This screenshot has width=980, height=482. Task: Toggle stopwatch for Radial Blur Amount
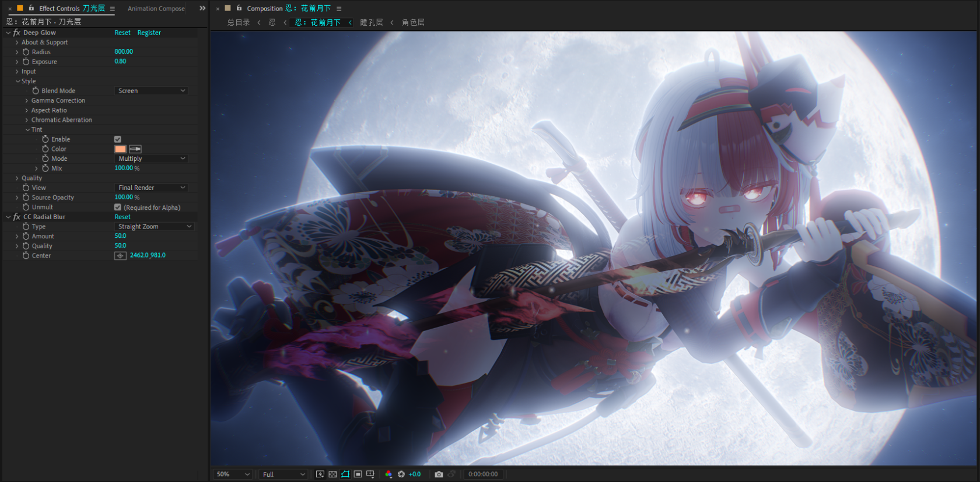tap(26, 237)
